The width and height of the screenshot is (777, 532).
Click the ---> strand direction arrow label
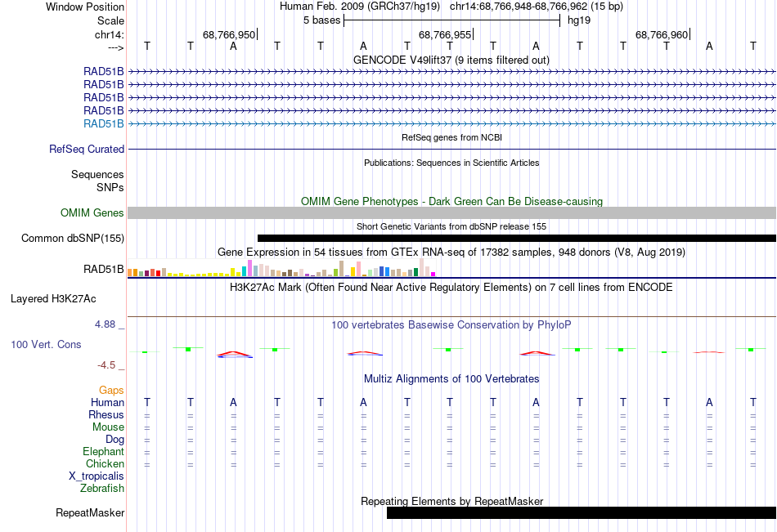(116, 47)
